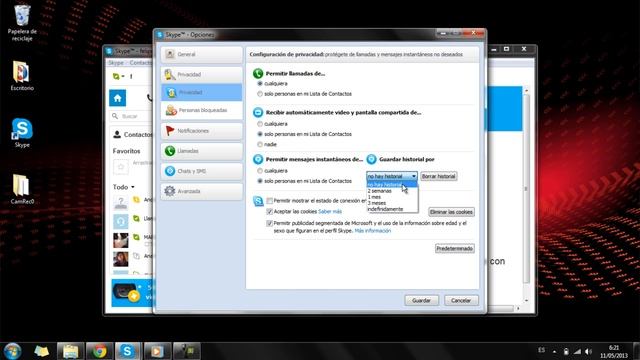Click the volume speaker tray icon
This screenshot has width=640, height=360.
tap(588, 351)
